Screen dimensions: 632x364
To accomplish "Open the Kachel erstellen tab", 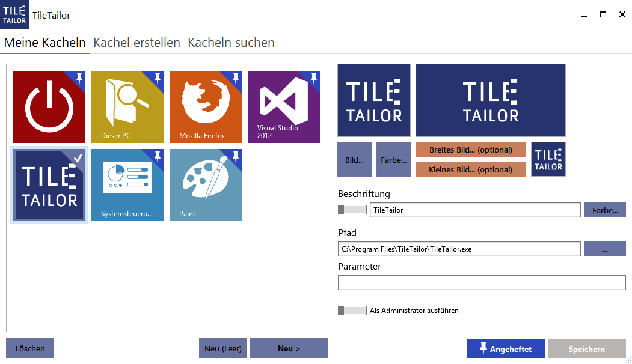I will point(137,43).
